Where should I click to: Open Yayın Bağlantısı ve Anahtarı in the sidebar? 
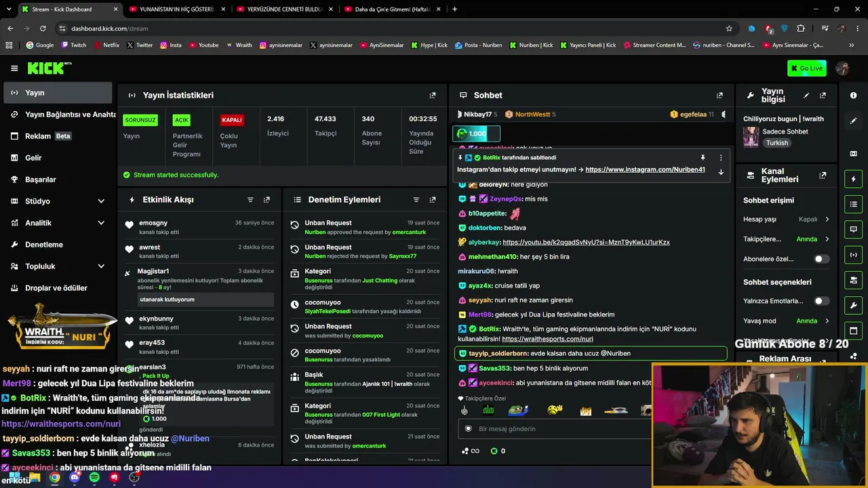click(x=57, y=115)
